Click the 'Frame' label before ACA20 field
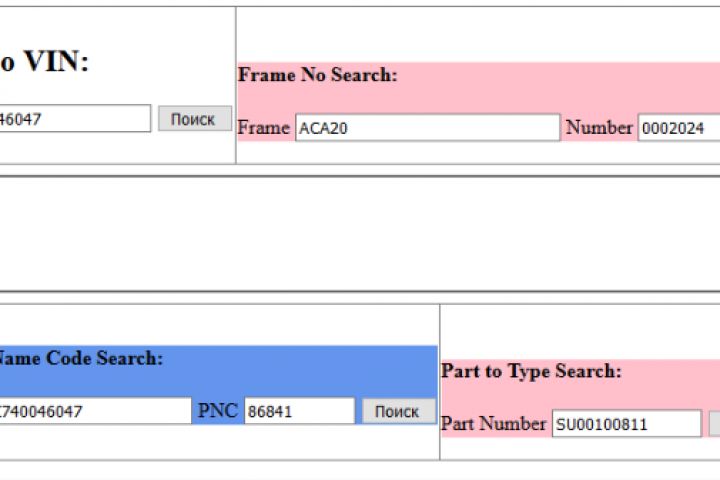720x480 pixels. [264, 128]
